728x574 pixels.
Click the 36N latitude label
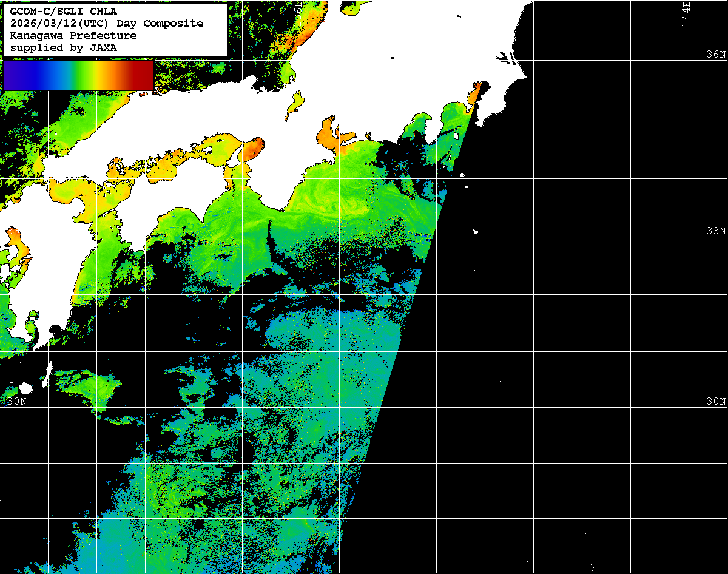(716, 55)
